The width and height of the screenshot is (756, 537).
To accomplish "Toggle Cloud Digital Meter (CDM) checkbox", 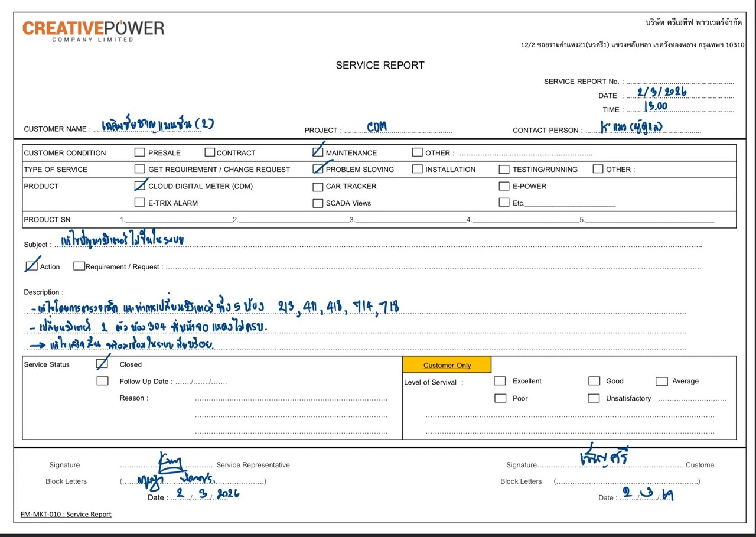I will (x=140, y=186).
